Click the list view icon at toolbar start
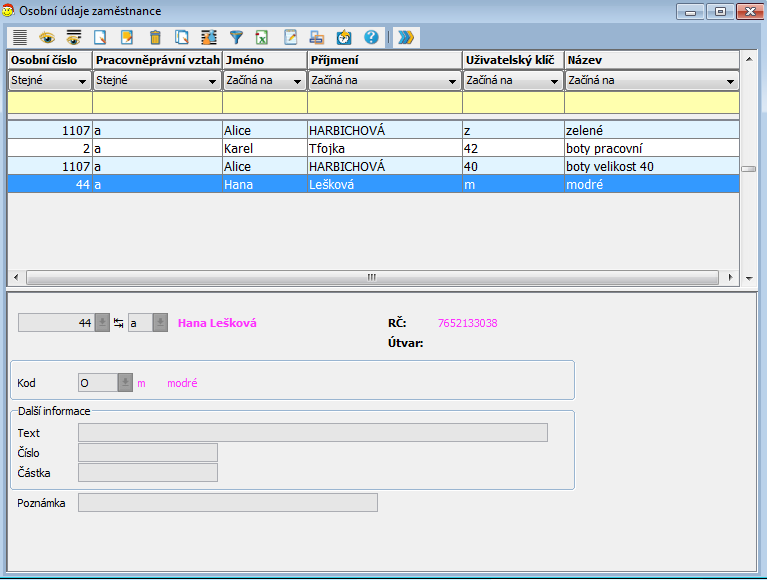Viewport: 767px width, 580px height. 20,37
